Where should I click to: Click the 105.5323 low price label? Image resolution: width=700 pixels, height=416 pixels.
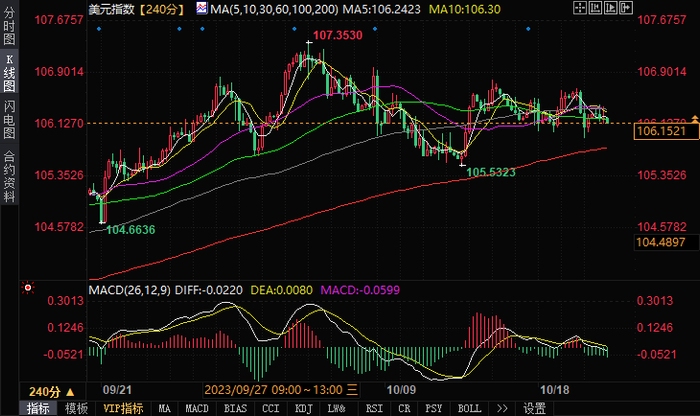tap(491, 172)
